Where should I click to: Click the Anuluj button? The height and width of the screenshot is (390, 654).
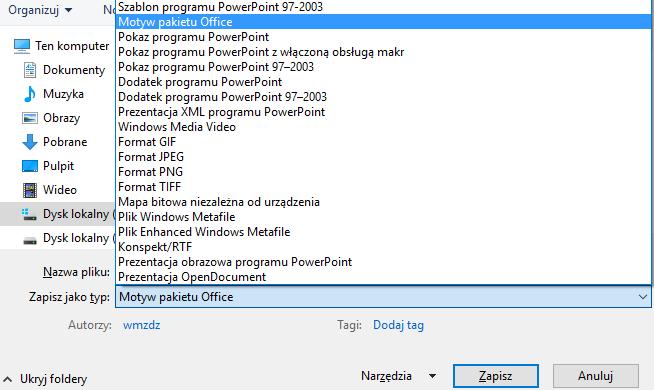pyautogui.click(x=596, y=376)
